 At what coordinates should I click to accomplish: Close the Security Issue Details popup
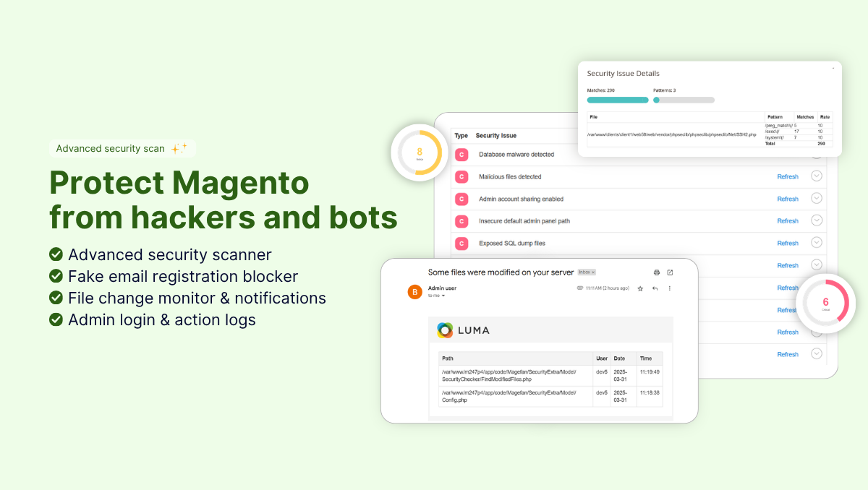pos(833,68)
